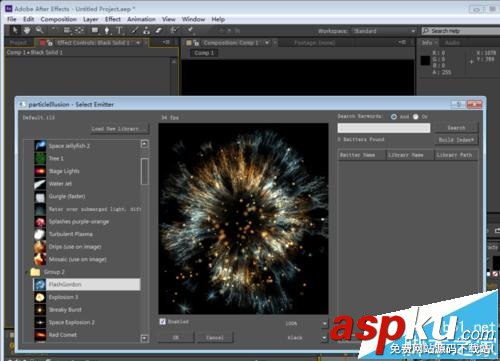
Task: Select the Zoom magnifier tool
Action: [x=39, y=30]
